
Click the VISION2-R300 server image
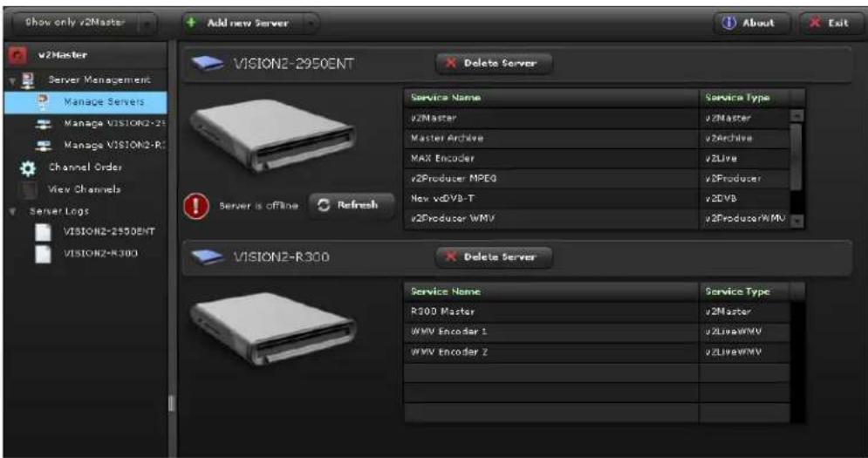(273, 329)
